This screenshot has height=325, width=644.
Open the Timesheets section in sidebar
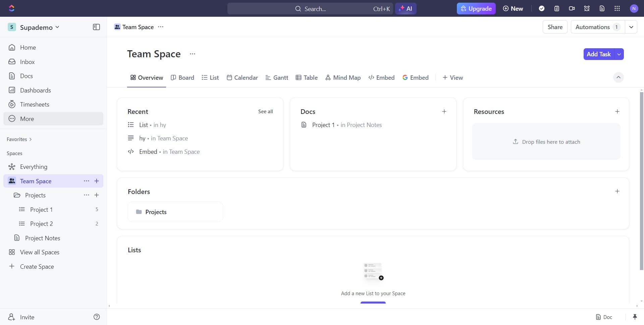pos(35,104)
